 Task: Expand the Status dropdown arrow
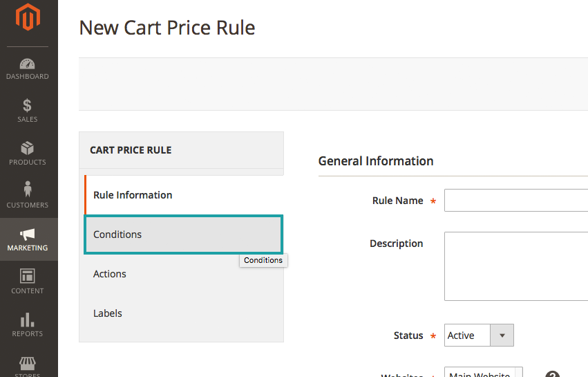point(502,335)
